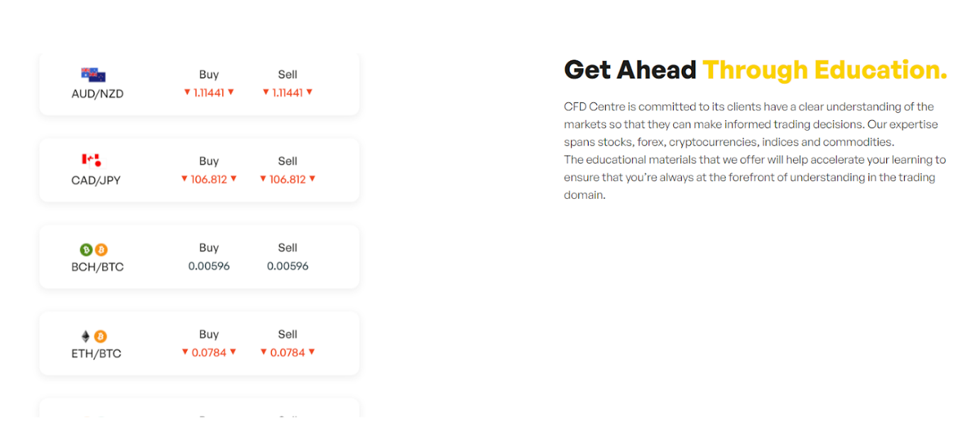980x437 pixels.
Task: Click the AUD/NZD flag icon
Action: pyautogui.click(x=93, y=75)
